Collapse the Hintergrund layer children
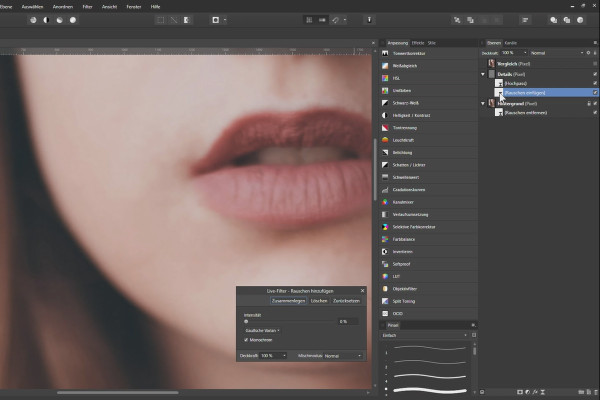The image size is (600, 400). 483,103
